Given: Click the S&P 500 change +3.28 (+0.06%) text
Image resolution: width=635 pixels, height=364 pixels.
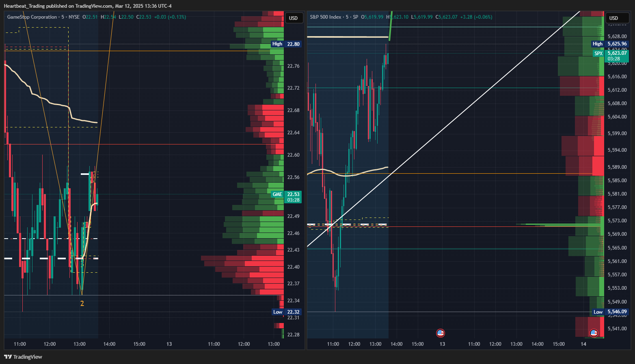Looking at the screenshot, I should tap(476, 17).
